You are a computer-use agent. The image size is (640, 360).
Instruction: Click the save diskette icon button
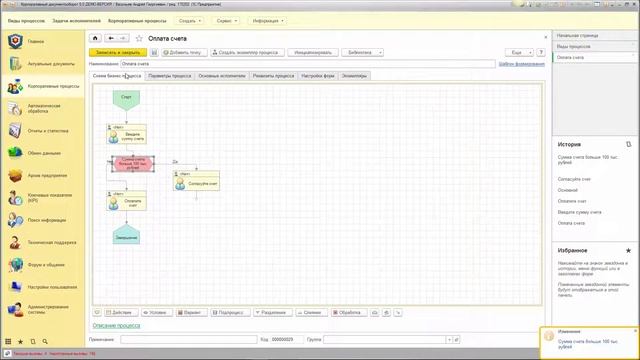tap(154, 53)
